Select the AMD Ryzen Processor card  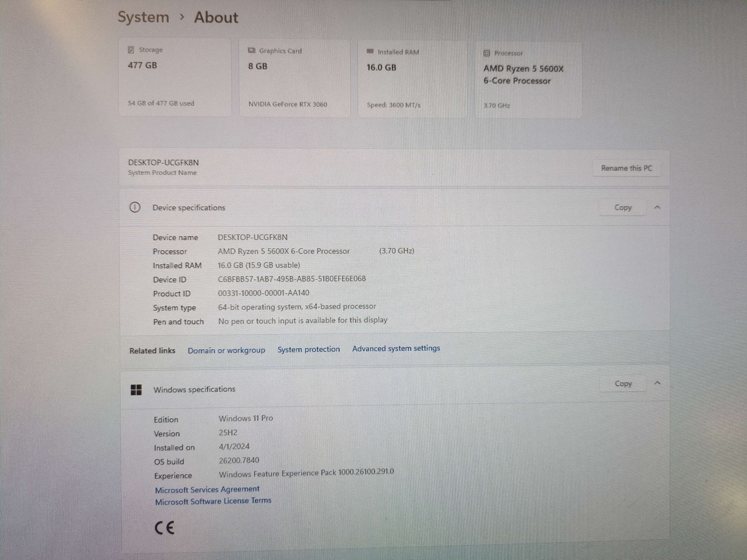click(x=529, y=80)
